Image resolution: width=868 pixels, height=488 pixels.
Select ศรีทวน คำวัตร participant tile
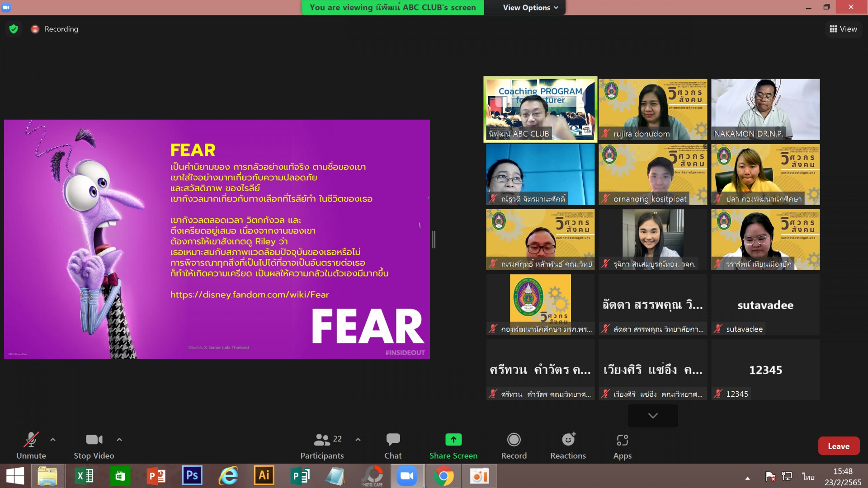(540, 370)
